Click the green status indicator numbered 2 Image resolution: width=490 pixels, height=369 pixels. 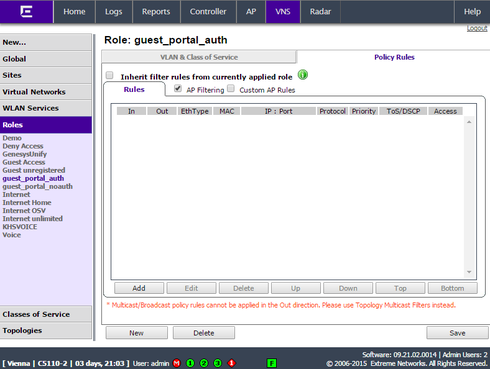coord(204,363)
